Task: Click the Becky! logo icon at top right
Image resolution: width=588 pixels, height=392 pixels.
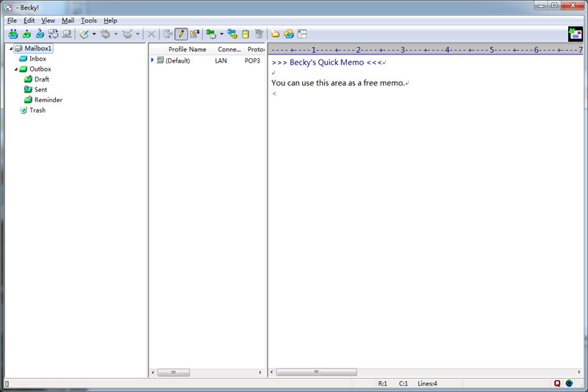Action: click(x=576, y=34)
